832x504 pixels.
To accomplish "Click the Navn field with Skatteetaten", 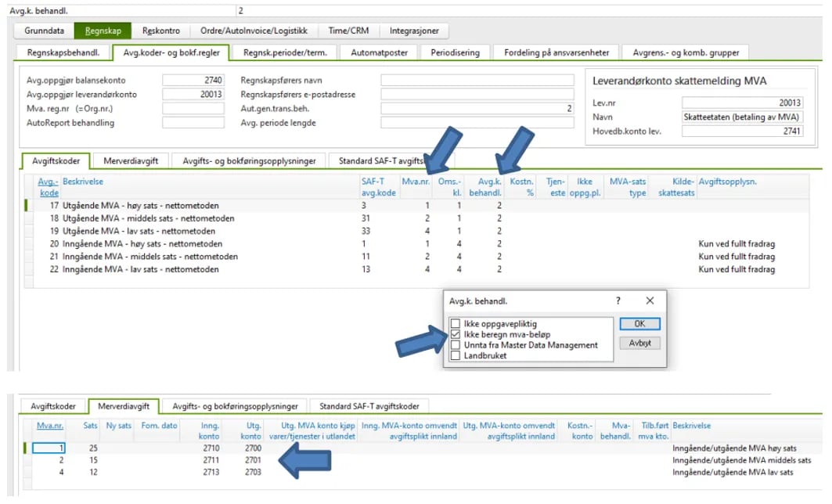I will [742, 117].
